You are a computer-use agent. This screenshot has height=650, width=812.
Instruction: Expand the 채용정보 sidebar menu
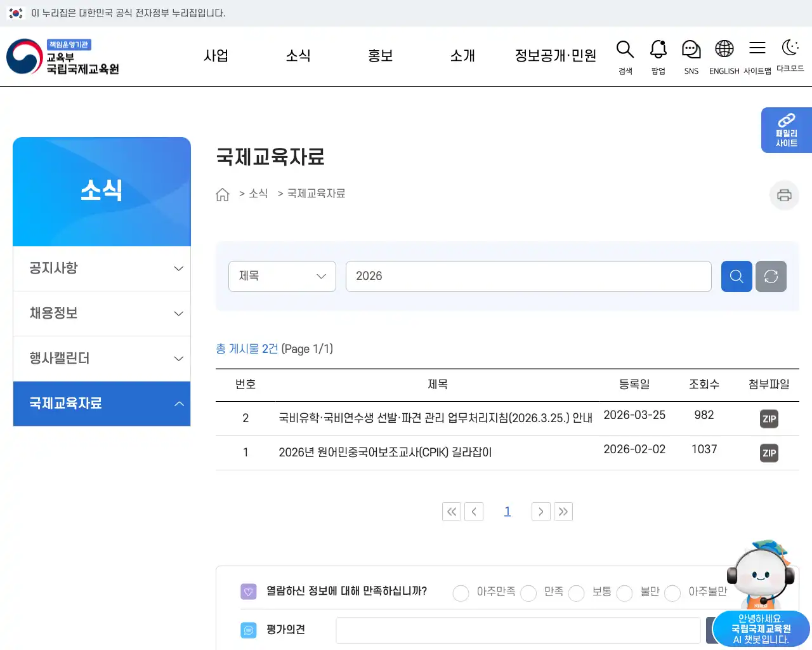[x=101, y=314]
